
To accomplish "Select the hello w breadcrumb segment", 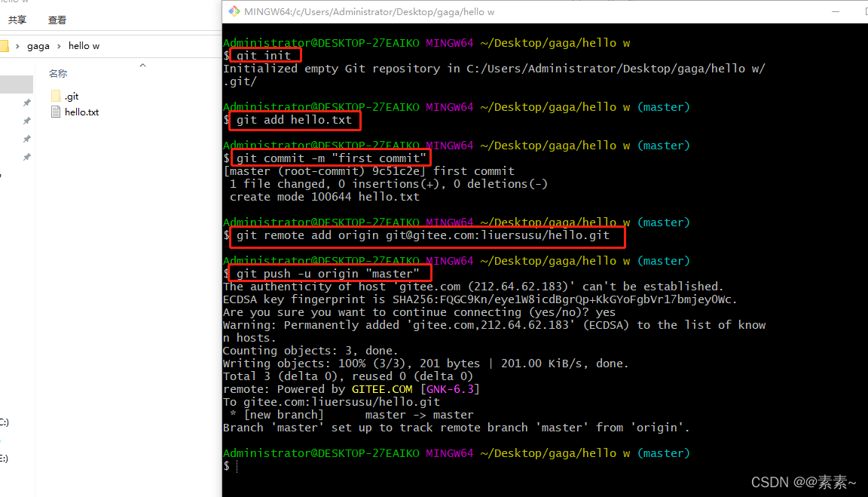I will pos(84,46).
